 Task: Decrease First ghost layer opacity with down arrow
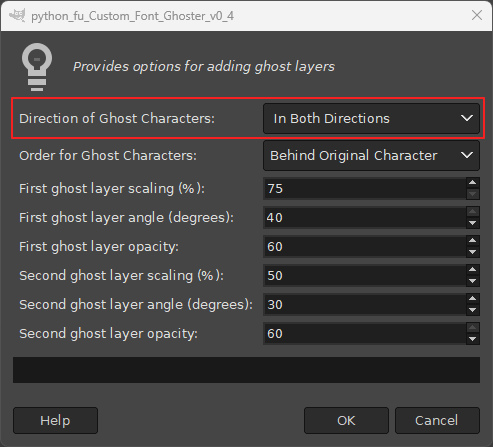coord(473,252)
